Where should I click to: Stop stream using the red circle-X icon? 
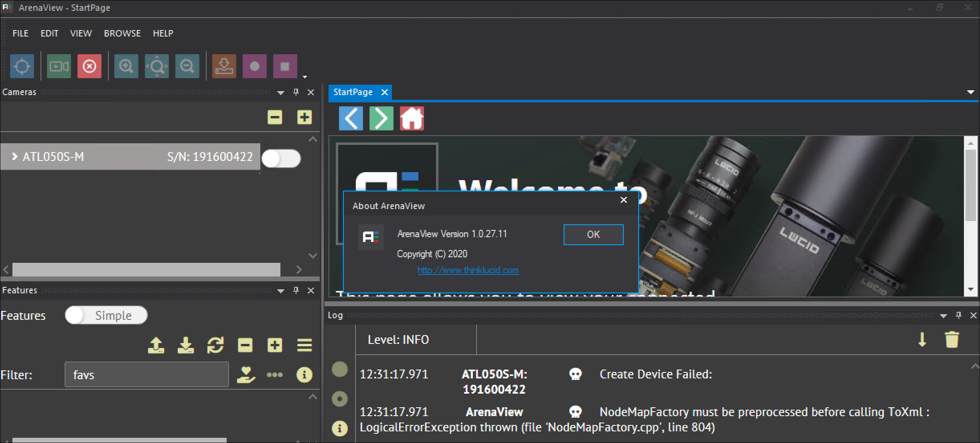pos(89,66)
